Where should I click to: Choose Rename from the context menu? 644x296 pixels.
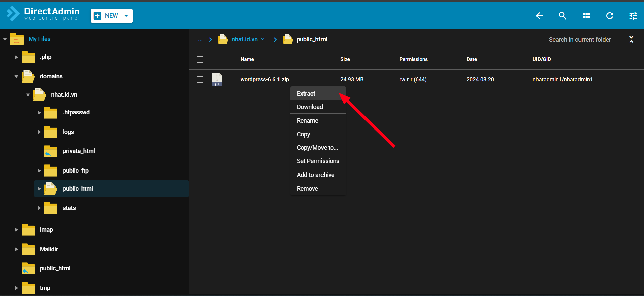(318, 121)
